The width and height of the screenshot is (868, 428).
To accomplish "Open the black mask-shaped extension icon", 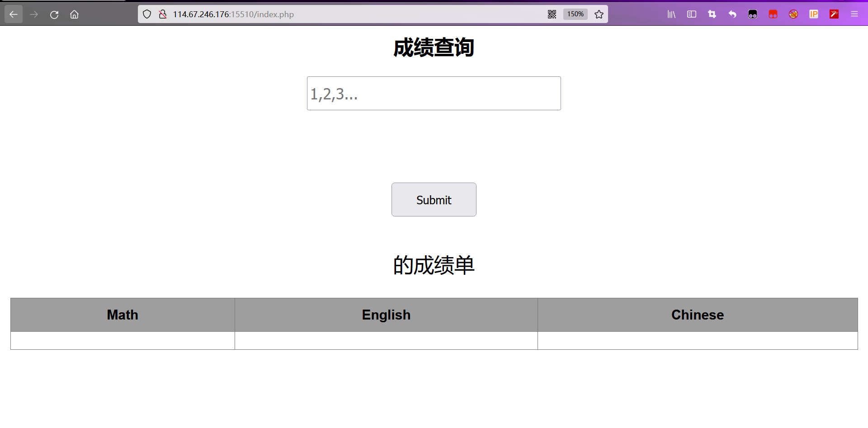I will pos(752,14).
